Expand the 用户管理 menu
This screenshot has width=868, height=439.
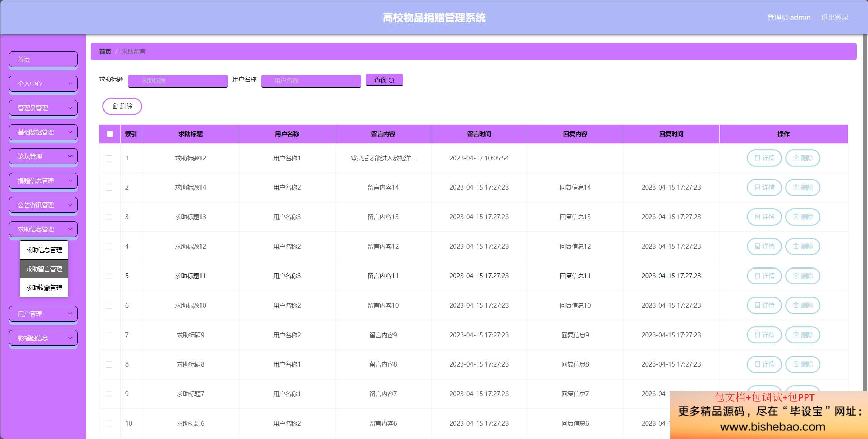point(43,314)
